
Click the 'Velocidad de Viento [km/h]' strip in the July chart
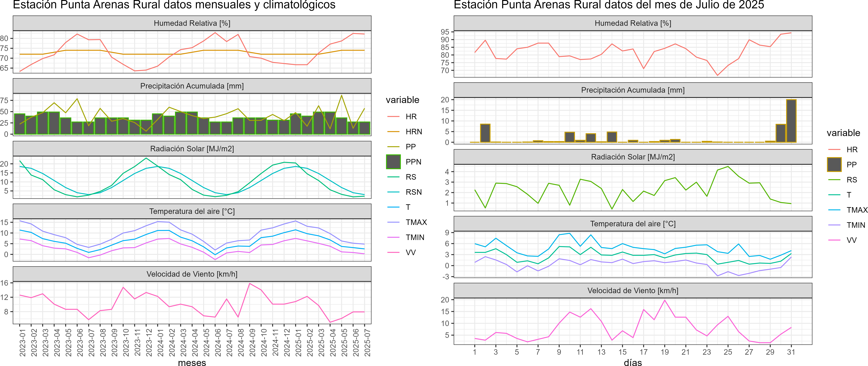pos(633,291)
